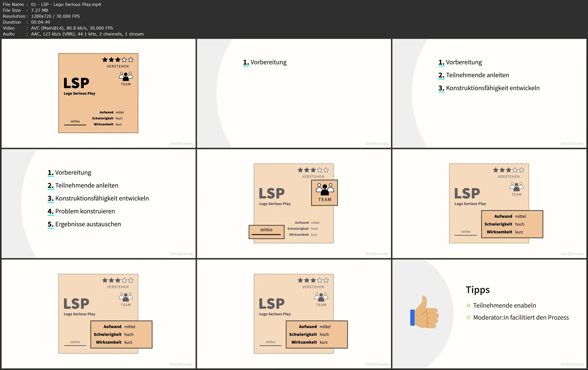This screenshot has height=370, width=588.
Task: Click the team people icon in first thumbnail
Action: 125,76
